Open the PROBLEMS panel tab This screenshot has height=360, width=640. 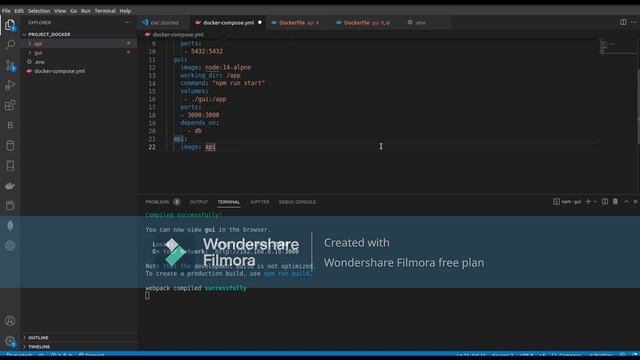tap(157, 202)
